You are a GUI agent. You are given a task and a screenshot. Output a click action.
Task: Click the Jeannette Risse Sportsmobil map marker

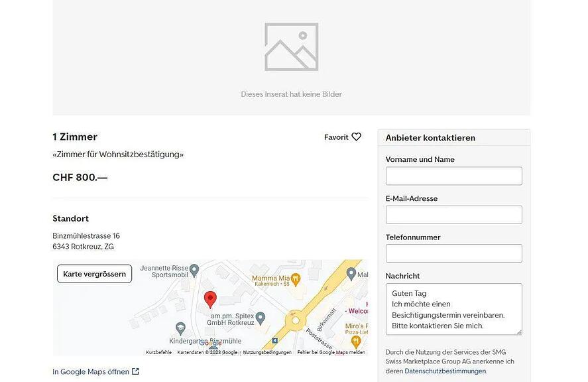click(x=194, y=270)
